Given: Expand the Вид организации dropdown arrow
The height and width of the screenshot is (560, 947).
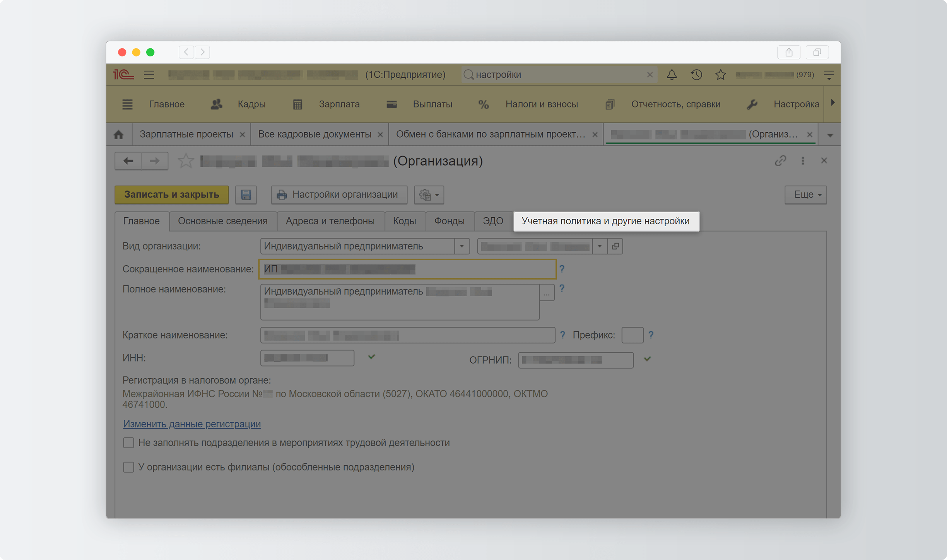Looking at the screenshot, I should point(462,246).
